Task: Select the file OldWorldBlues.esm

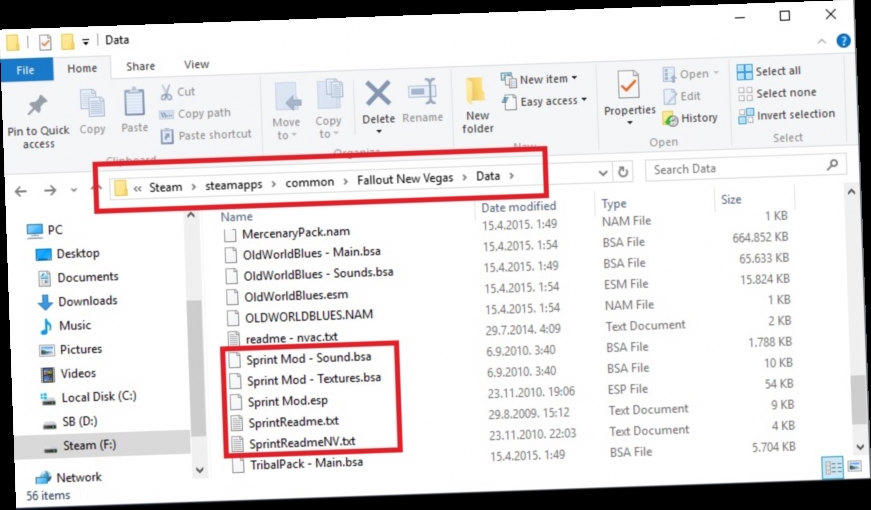Action: [x=287, y=296]
